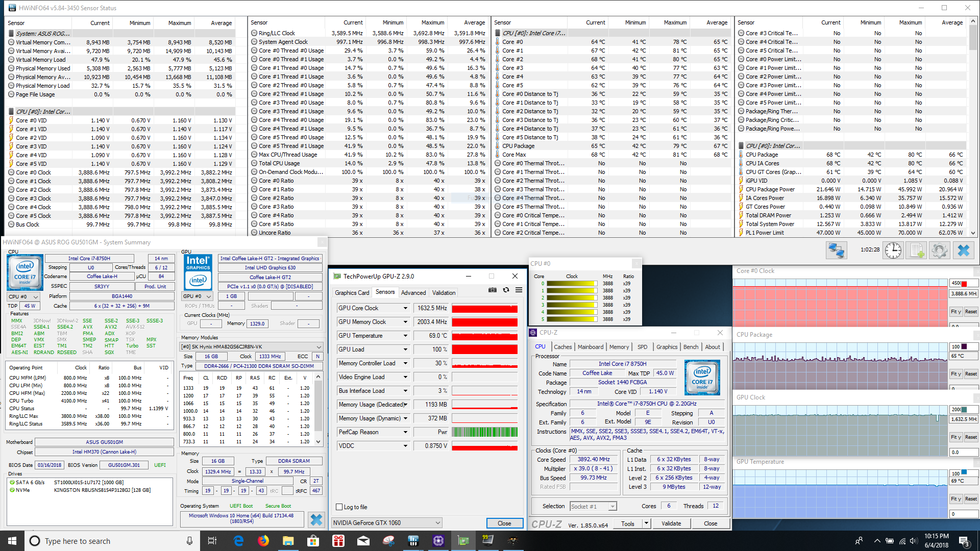Open the Socket #1 selection dropdown in CPU-Z
The height and width of the screenshot is (551, 980).
pyautogui.click(x=593, y=506)
